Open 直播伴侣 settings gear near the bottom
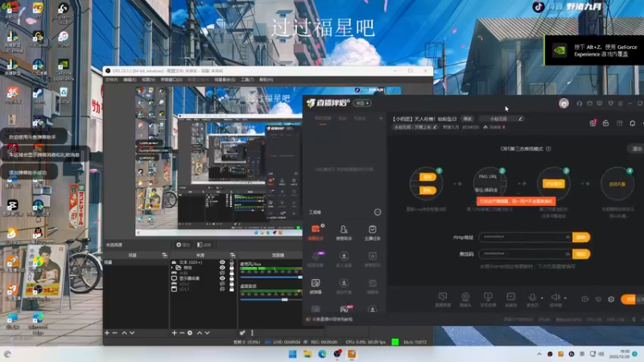644x362 pixels. [611, 299]
